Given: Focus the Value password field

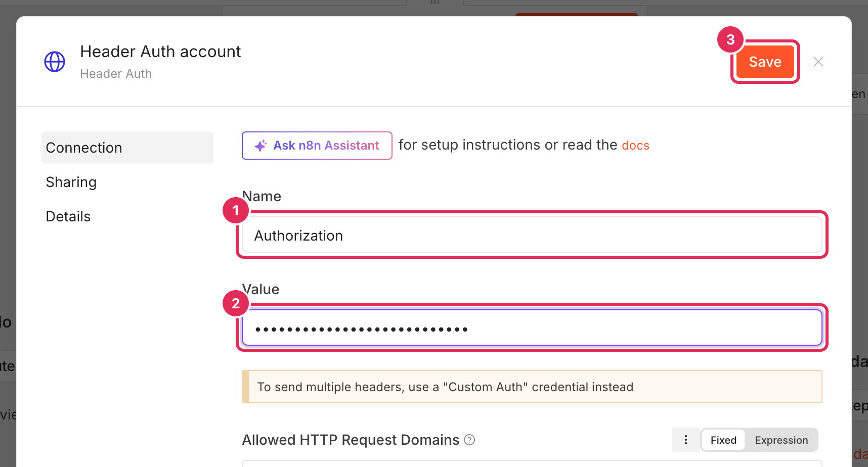Looking at the screenshot, I should coord(532,328).
